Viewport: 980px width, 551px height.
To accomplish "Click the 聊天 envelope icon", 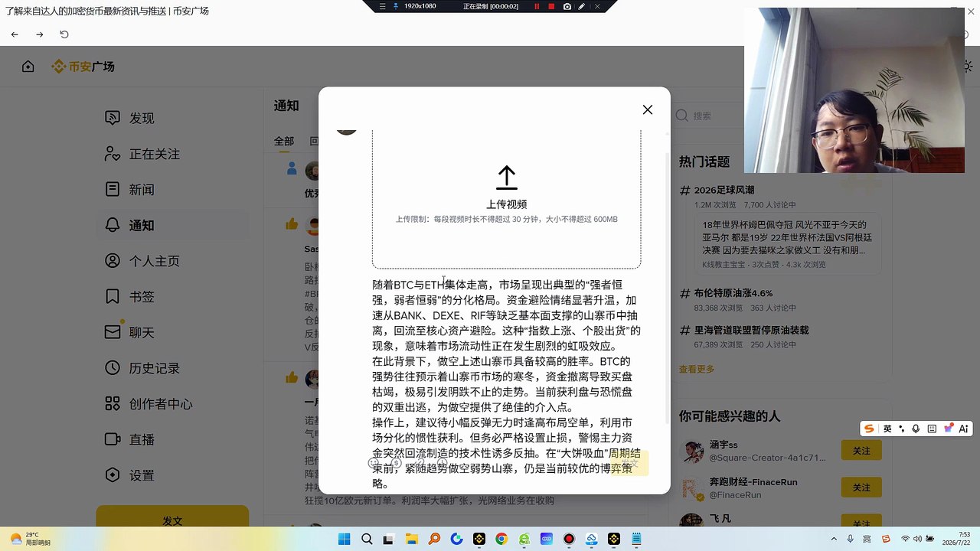I will pos(113,332).
